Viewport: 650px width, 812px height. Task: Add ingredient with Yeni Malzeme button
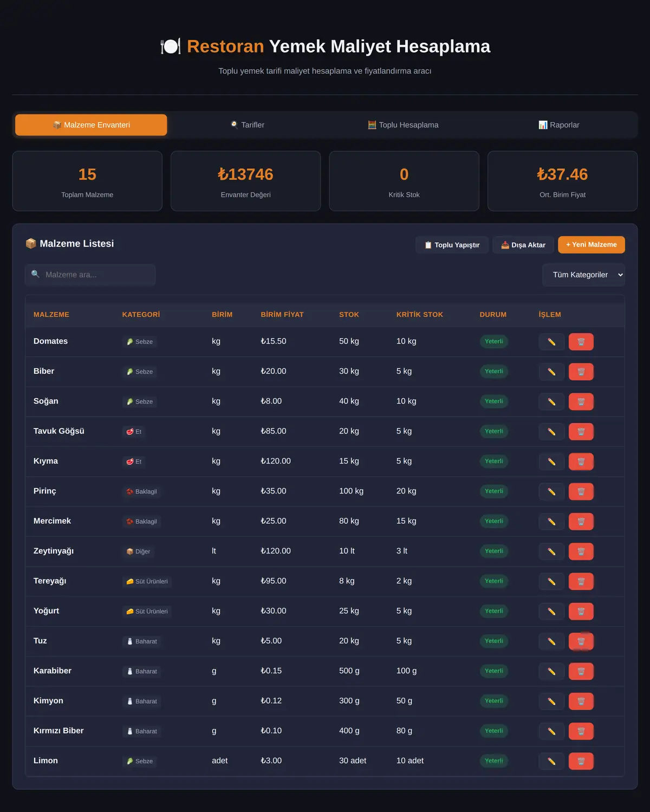(591, 245)
